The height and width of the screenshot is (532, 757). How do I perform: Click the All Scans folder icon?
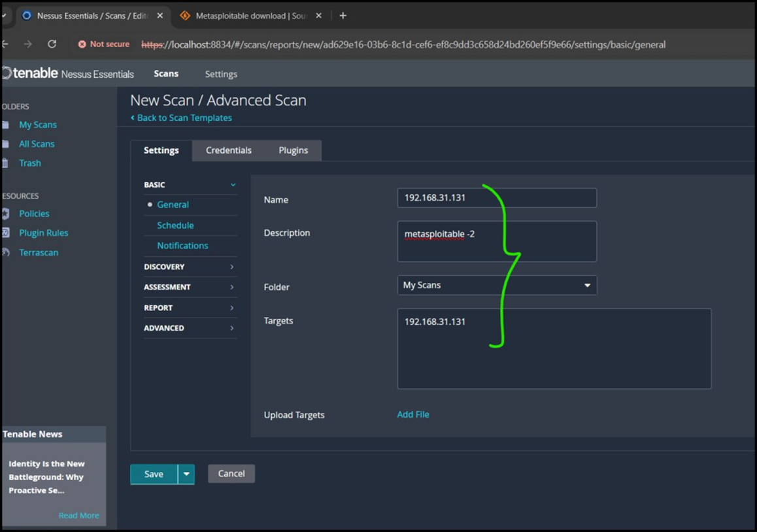point(5,144)
